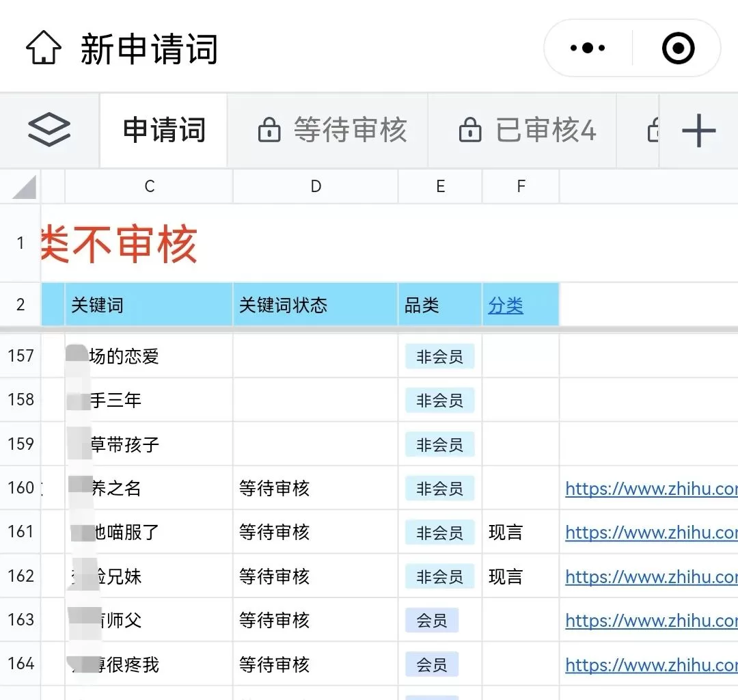Screen dimensions: 738x700
Task: Open the zhihu link in row 164
Action: click(651, 664)
